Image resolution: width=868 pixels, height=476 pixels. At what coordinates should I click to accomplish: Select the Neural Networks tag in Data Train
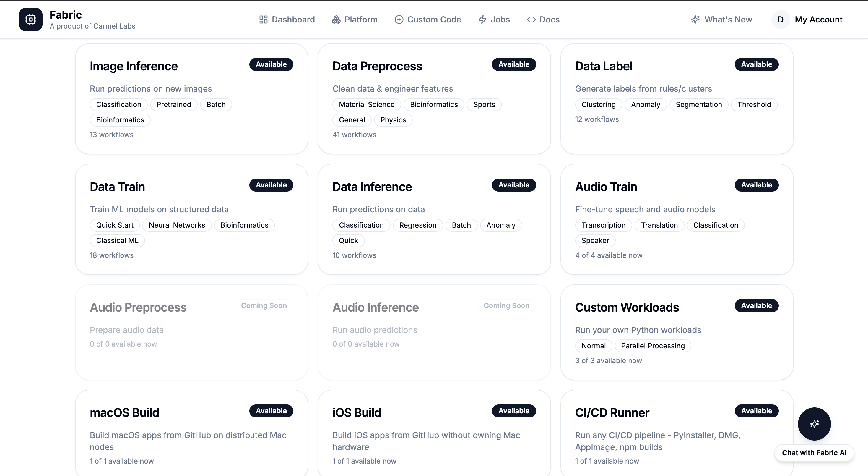coord(177,225)
